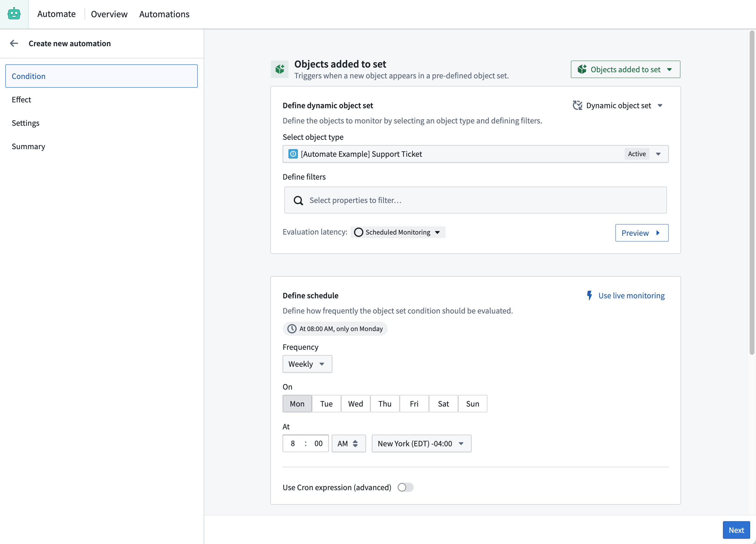
Task: Adjust the hour input field to 8
Action: (292, 443)
